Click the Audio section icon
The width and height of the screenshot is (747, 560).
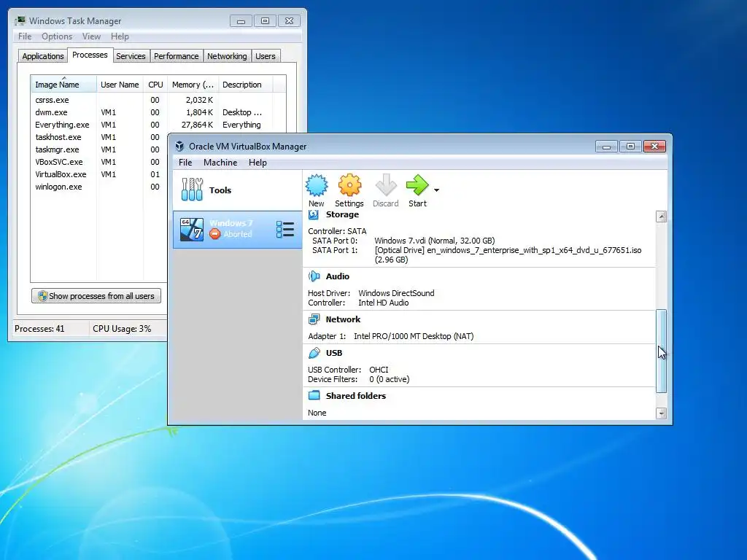pos(314,276)
